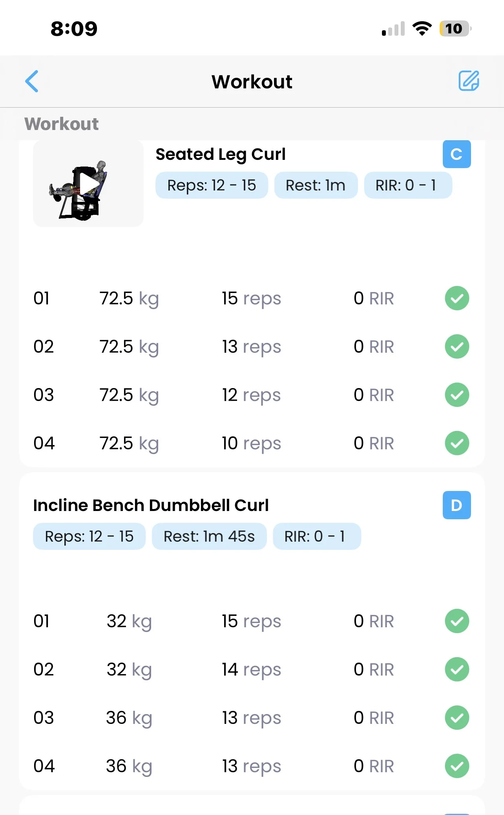This screenshot has height=815, width=504.
Task: Play the Seated Leg Curl demo video
Action: [89, 184]
